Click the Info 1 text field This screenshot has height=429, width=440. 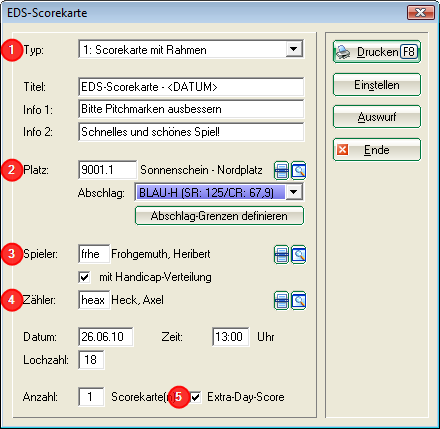pos(191,109)
